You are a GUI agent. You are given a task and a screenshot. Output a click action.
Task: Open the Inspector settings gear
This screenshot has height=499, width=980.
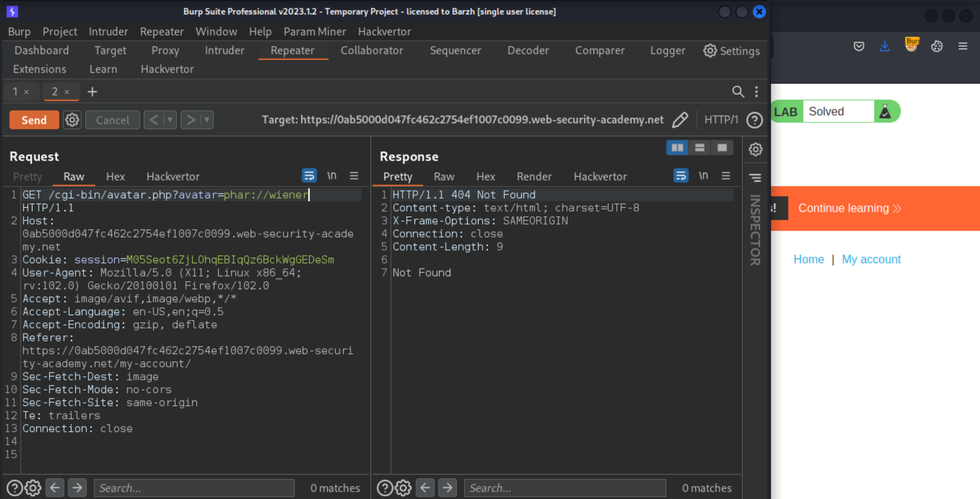coord(756,149)
